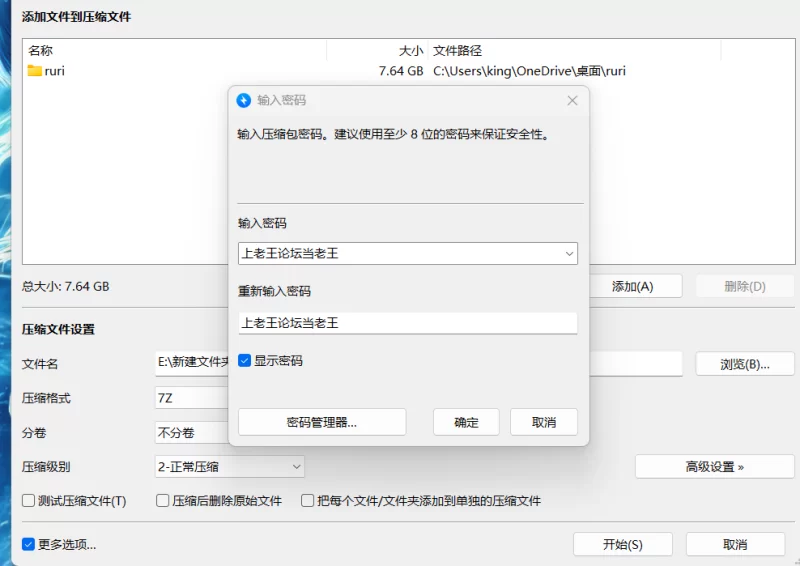Expand the 输入密码 dropdown arrow
800x566 pixels.
[569, 254]
